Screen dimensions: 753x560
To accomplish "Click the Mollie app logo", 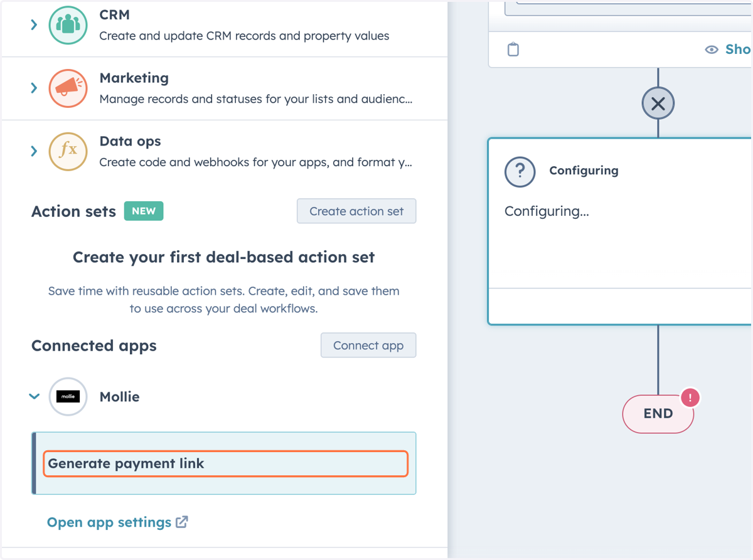I will pyautogui.click(x=68, y=396).
